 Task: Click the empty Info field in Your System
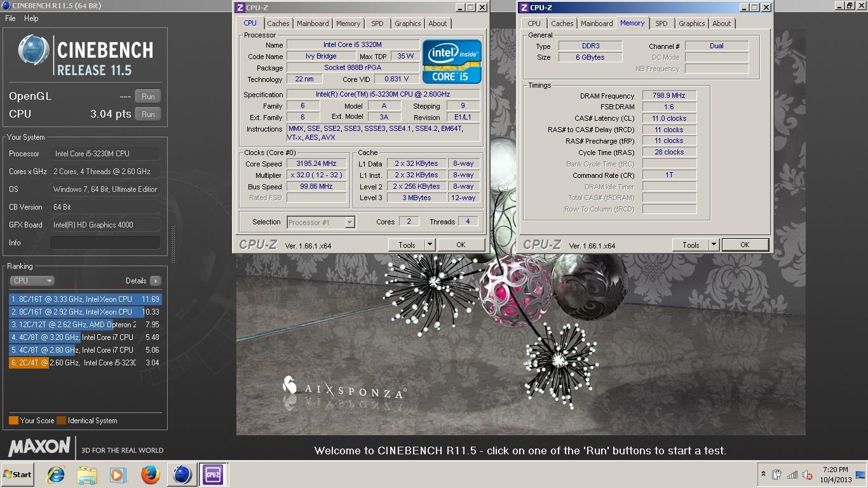[105, 243]
